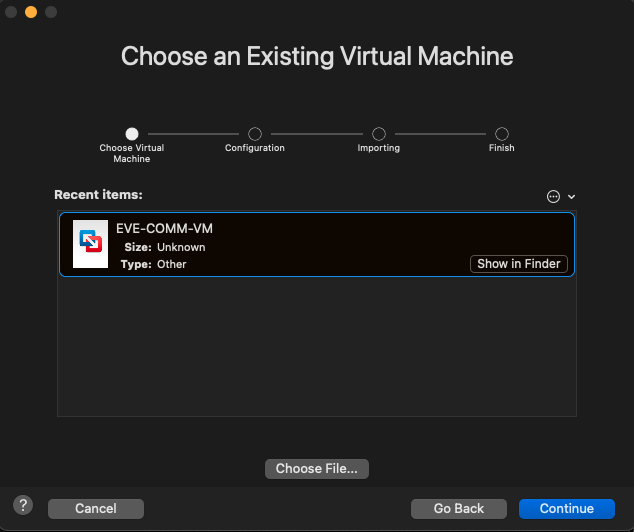The height and width of the screenshot is (532, 634).
Task: Click the VMware Fusion icon of EVE-COMM-VM
Action: tap(90, 244)
